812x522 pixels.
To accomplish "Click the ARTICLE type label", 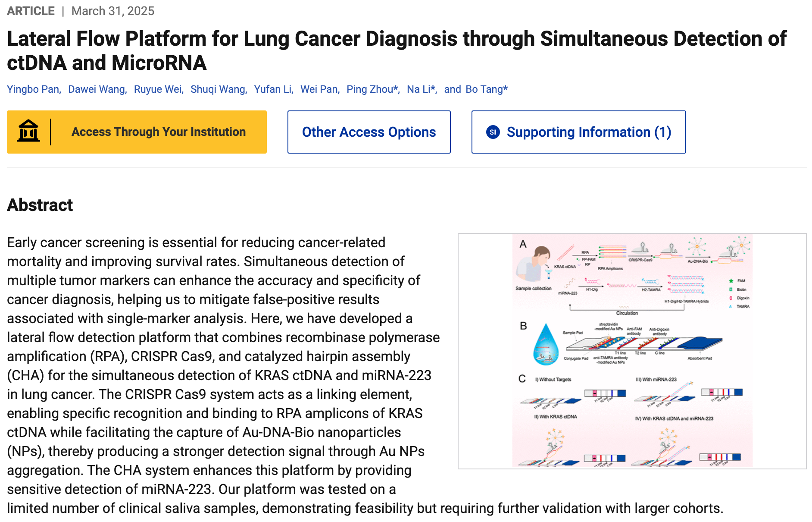I will coord(31,11).
